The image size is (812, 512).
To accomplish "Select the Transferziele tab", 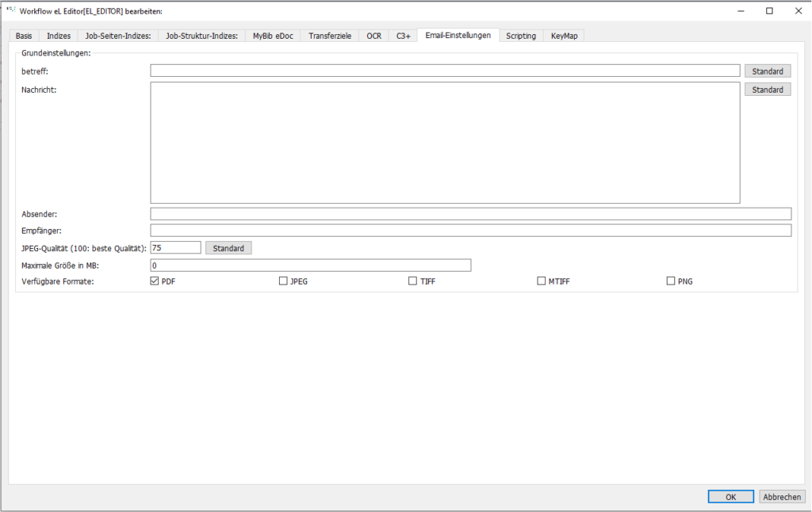I will 330,36.
